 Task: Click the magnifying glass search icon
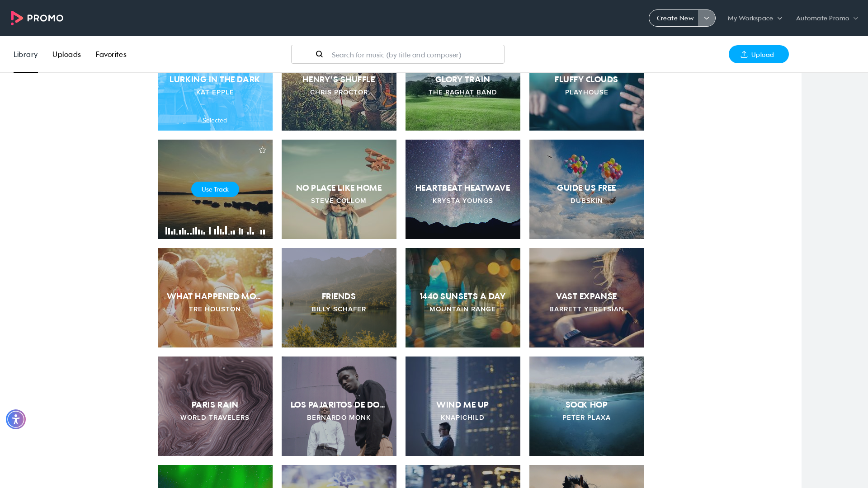point(319,54)
